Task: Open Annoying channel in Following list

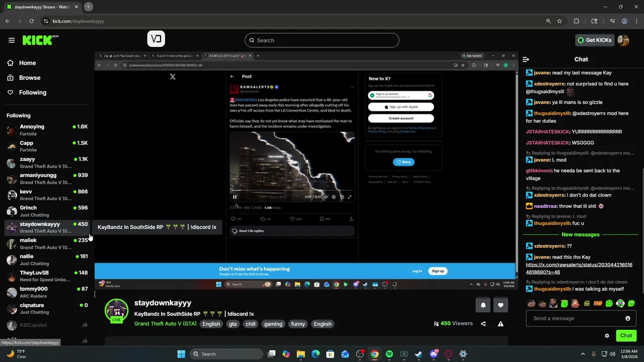Action: coord(47,130)
